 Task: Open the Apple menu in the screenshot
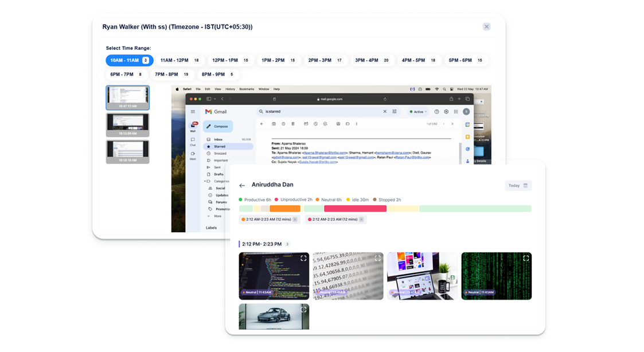[x=177, y=89]
